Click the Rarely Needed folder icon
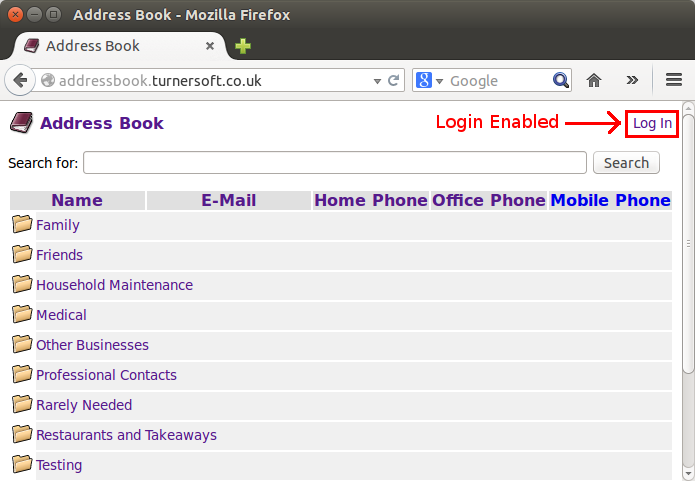Screen dimensions: 695x481 [22, 404]
